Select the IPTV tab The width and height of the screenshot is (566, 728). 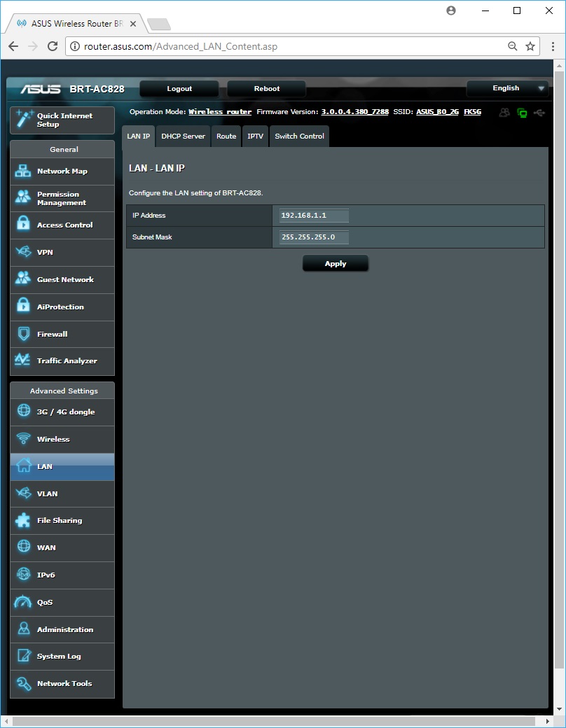256,136
